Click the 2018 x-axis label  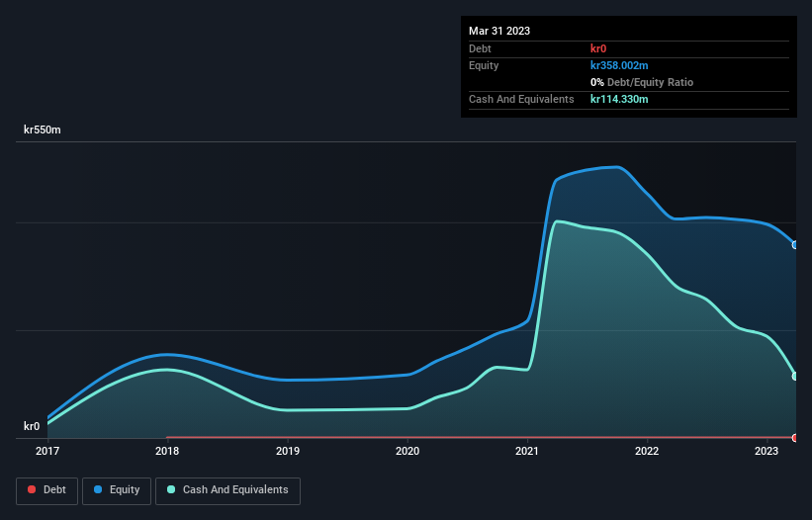pos(167,451)
